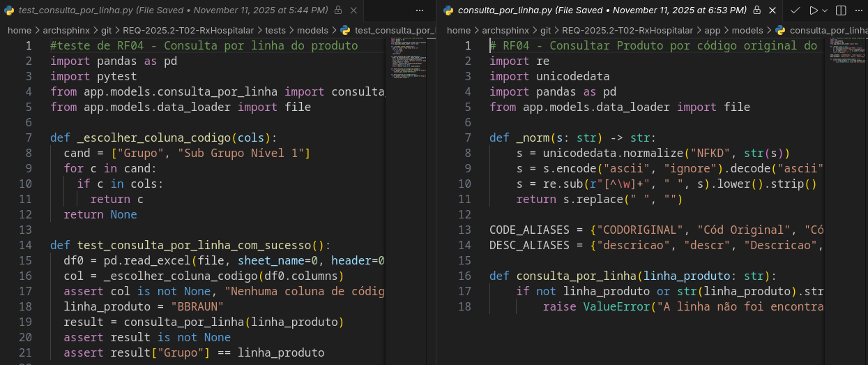Screen dimensions: 868x365
Task: Open More Actions menu in left editor group
Action: [x=419, y=10]
